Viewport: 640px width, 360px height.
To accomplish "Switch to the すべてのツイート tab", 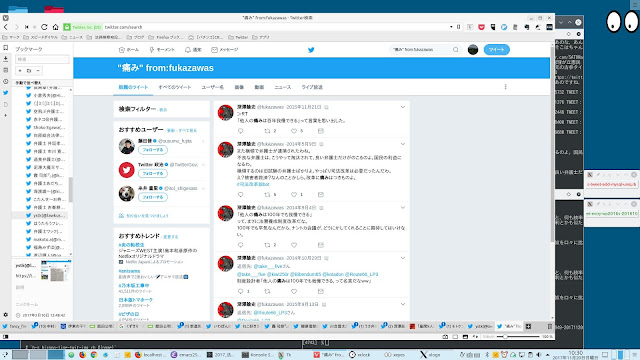I will click(175, 87).
